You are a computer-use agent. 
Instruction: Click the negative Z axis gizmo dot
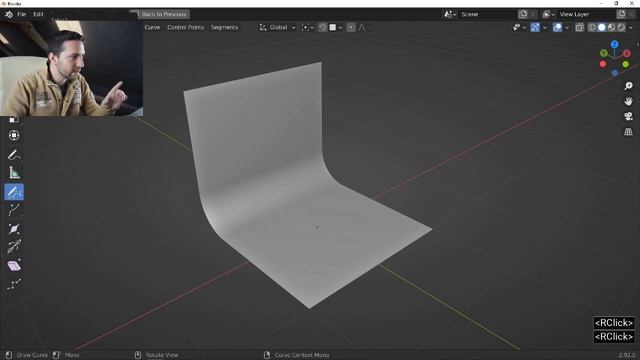[x=615, y=73]
